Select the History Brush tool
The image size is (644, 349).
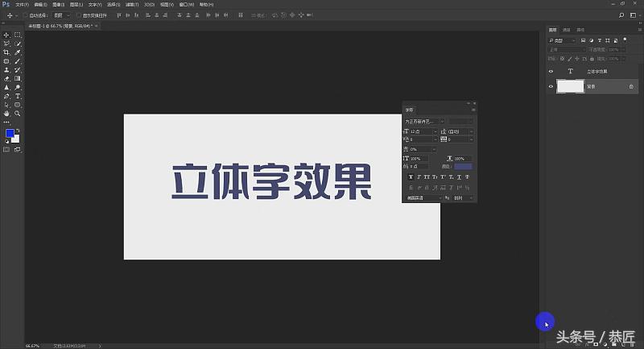click(x=18, y=70)
